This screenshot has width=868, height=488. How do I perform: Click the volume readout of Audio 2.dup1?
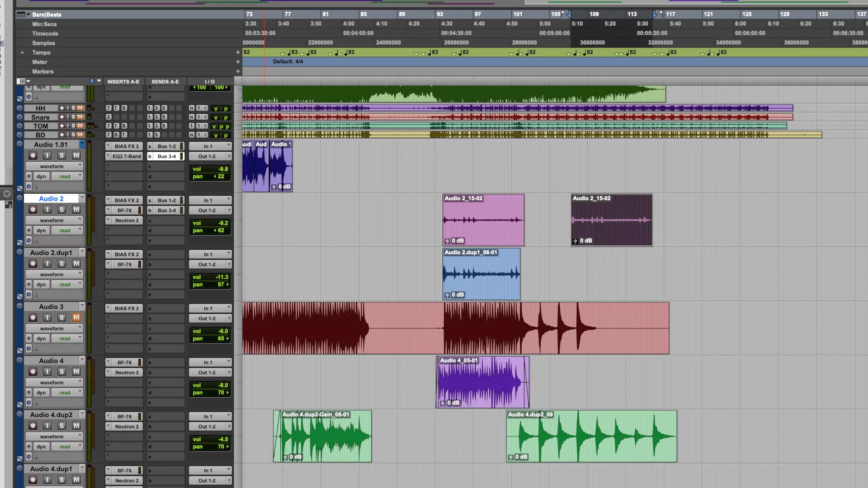[x=211, y=277]
